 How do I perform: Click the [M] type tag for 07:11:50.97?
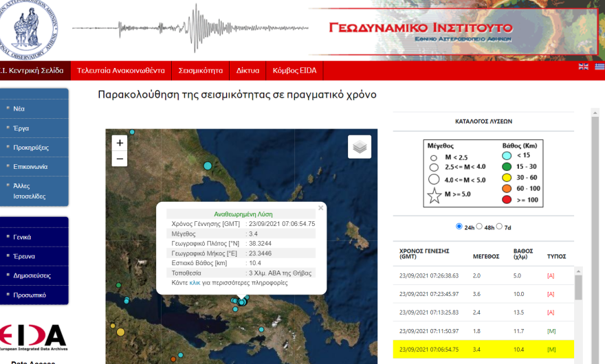point(551,331)
